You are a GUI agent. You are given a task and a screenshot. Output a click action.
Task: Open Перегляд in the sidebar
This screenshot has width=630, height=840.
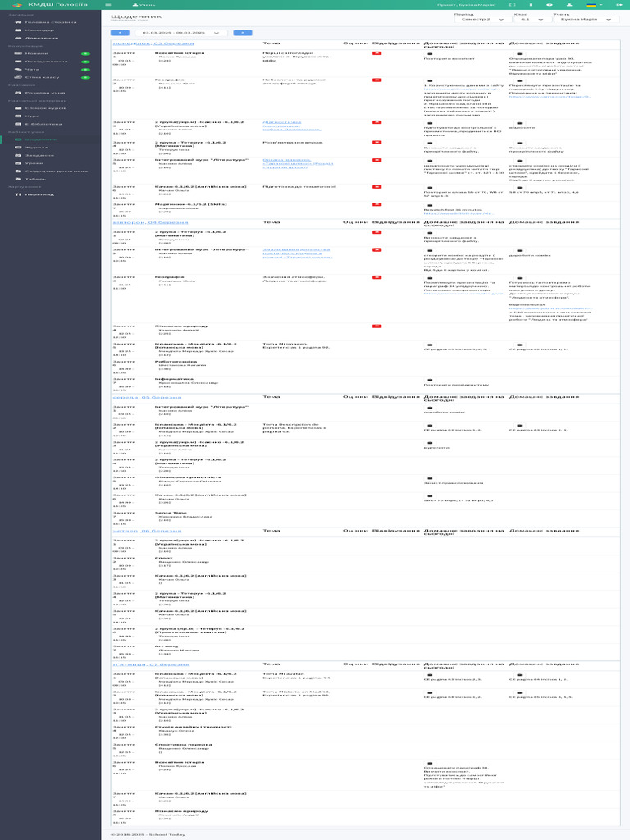click(50, 194)
